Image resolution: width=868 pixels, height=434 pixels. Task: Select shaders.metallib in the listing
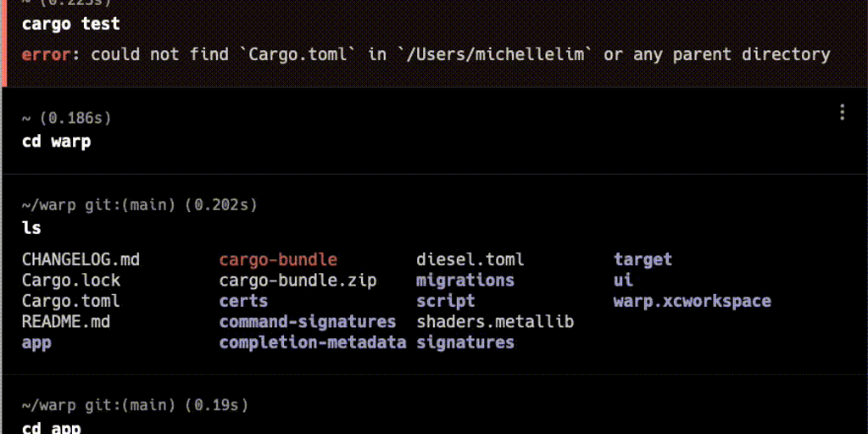[495, 322]
